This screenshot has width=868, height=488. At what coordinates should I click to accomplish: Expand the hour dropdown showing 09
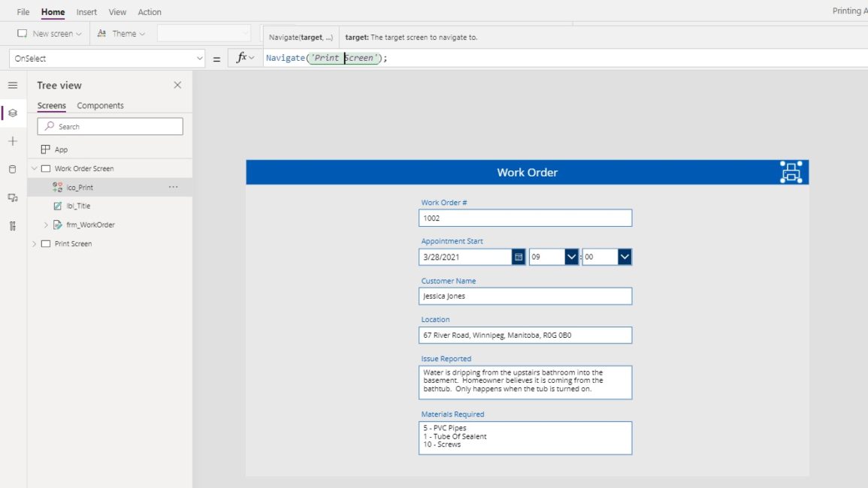[x=571, y=257]
